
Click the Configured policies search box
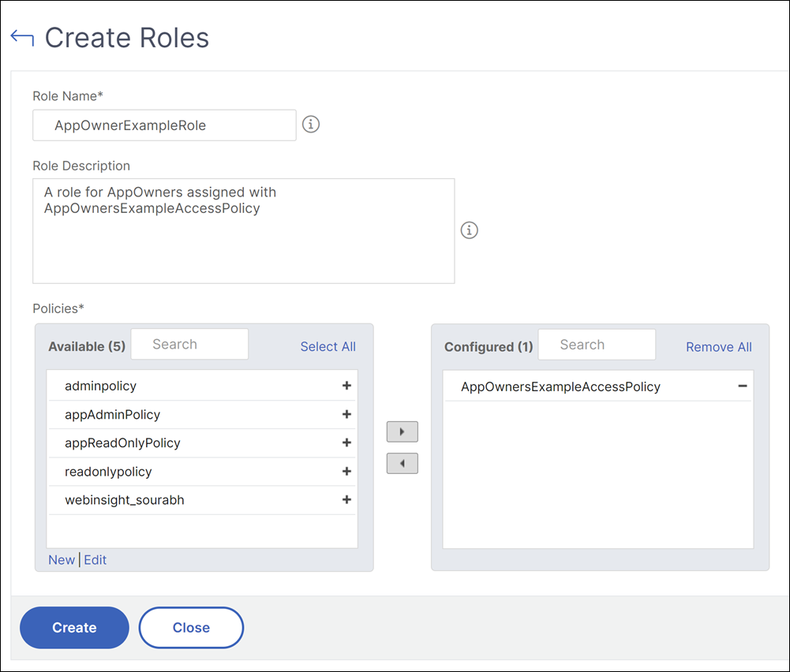(x=597, y=345)
